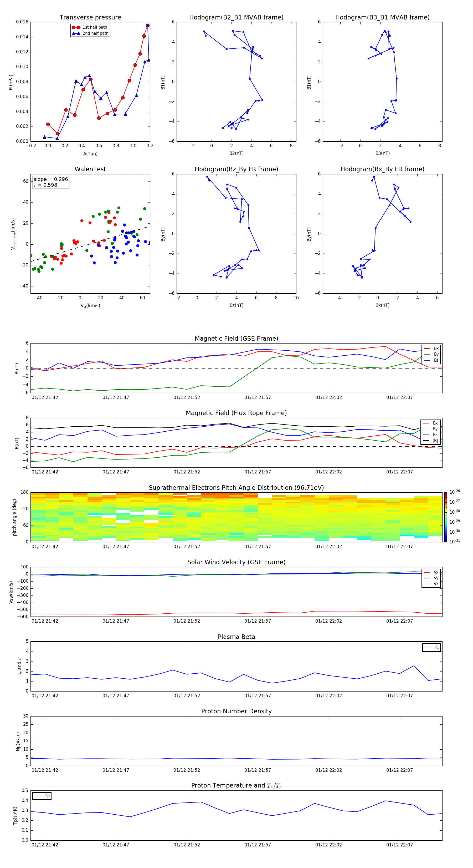This screenshot has height=868, width=473.
Task: Click the 'Magnetic Field (Flux Rope Frame)' title
Action: pyautogui.click(x=236, y=413)
